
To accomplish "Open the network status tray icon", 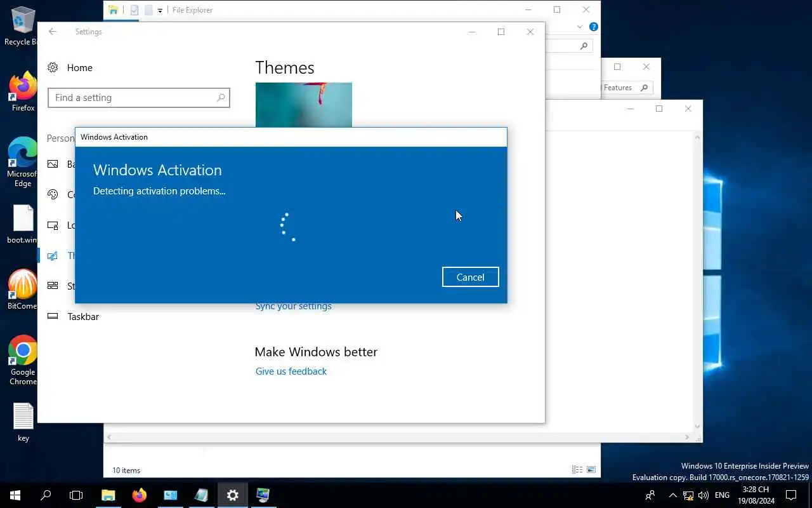I will [688, 495].
